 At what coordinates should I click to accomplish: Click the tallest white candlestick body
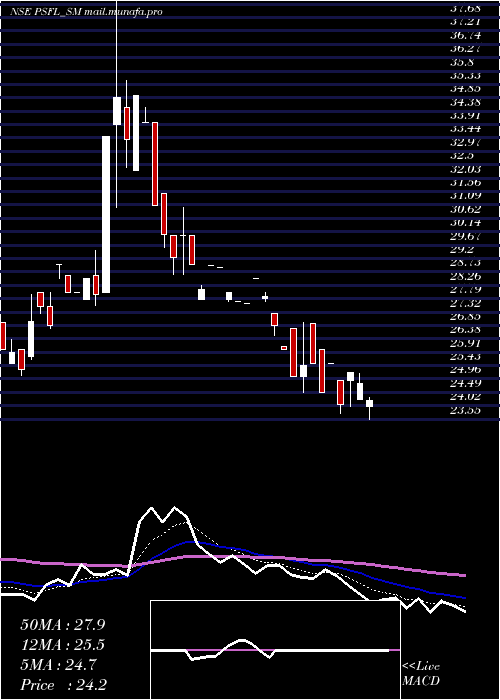(x=106, y=214)
